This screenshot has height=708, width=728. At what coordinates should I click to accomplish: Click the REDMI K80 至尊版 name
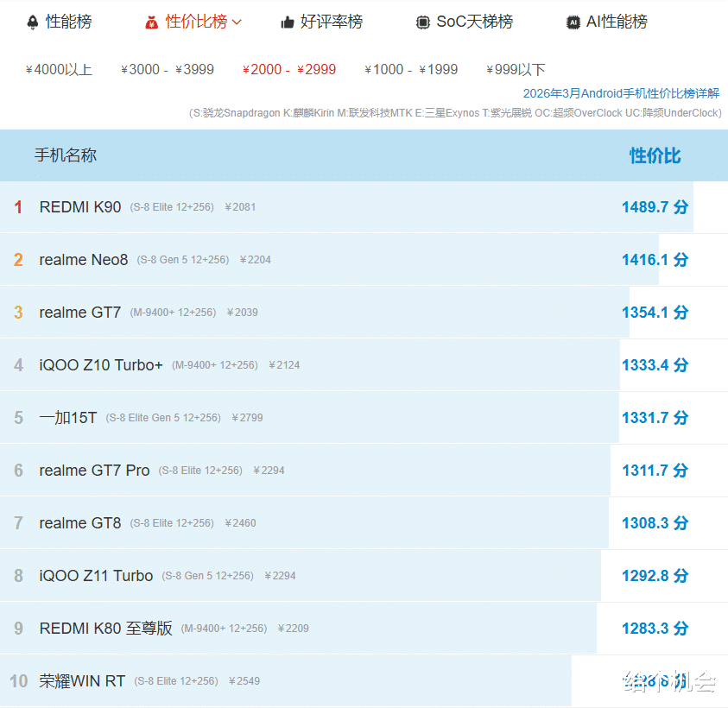[106, 629]
